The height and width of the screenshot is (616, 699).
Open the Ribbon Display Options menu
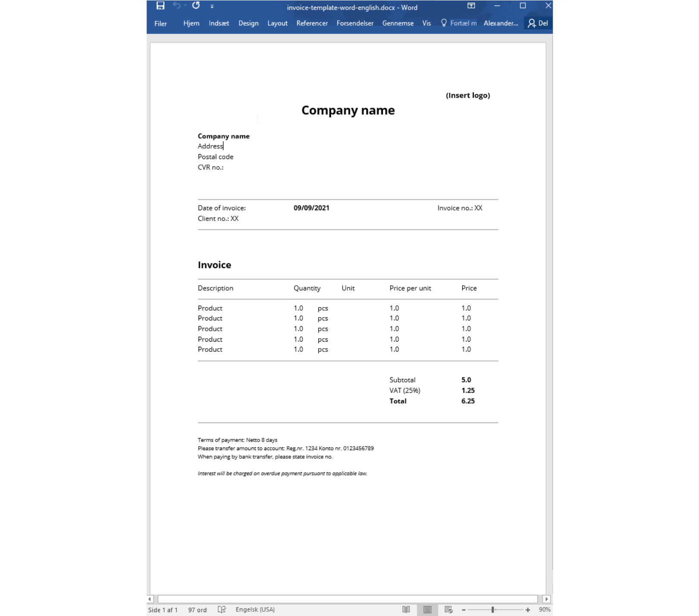click(471, 6)
